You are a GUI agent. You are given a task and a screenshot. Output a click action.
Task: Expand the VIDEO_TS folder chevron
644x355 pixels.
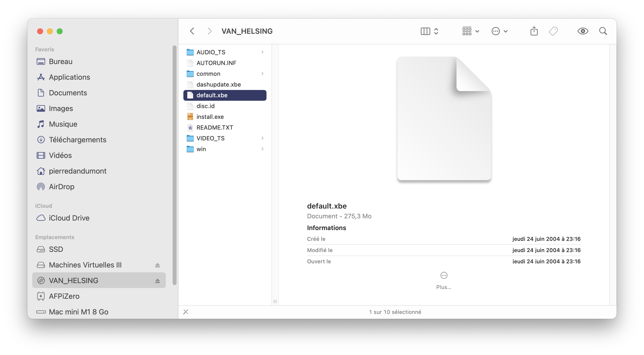point(262,138)
